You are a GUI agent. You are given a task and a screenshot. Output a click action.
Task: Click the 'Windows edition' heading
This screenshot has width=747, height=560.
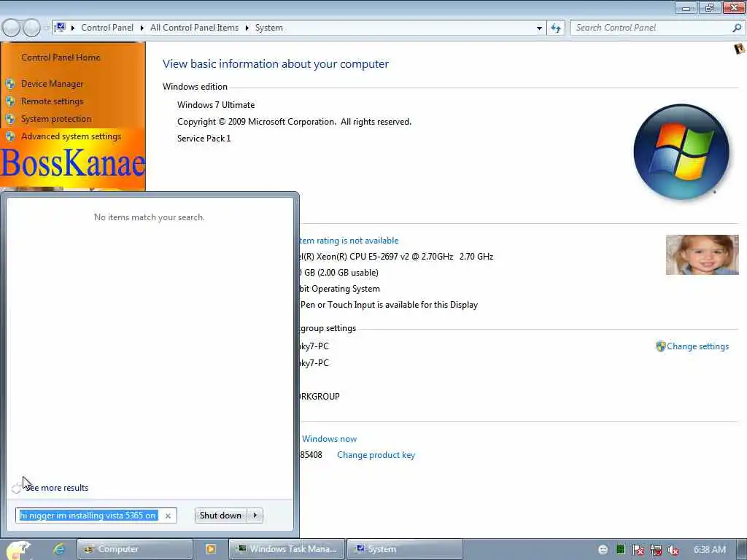click(x=195, y=87)
